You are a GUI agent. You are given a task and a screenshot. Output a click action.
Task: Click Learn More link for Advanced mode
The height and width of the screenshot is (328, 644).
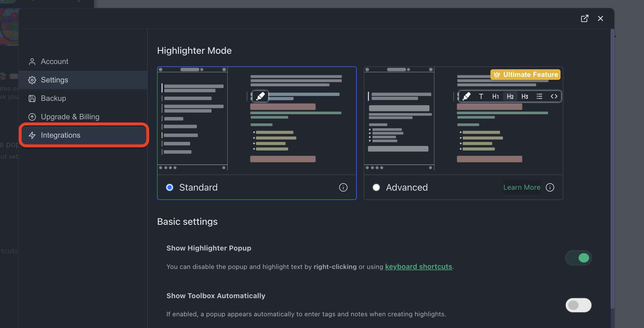point(522,187)
